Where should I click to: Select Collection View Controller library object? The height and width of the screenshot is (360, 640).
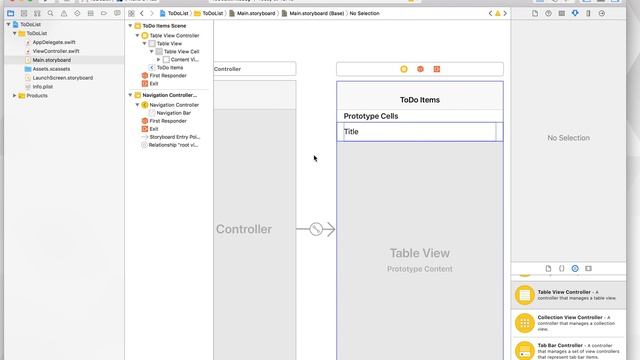(569, 323)
